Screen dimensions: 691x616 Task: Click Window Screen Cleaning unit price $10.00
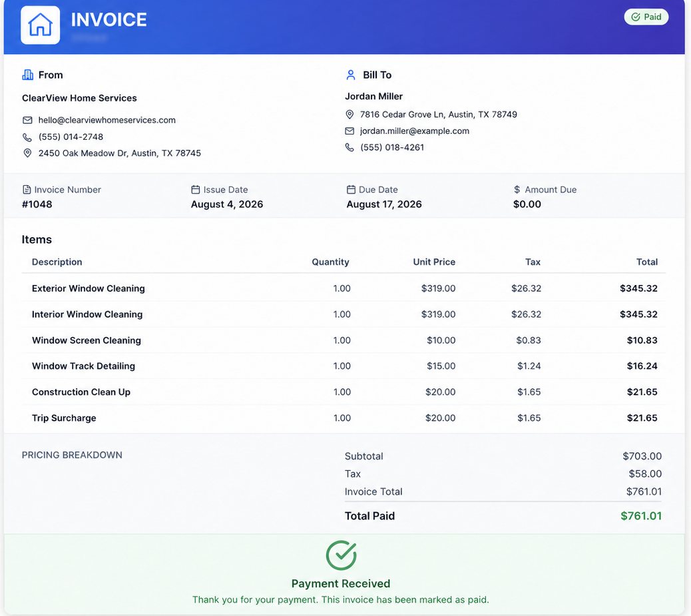click(441, 340)
